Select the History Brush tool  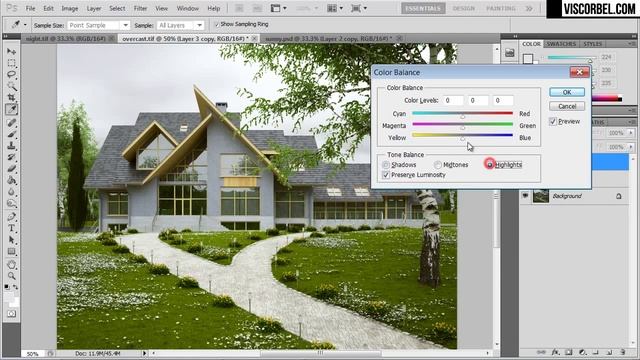pos(11,157)
